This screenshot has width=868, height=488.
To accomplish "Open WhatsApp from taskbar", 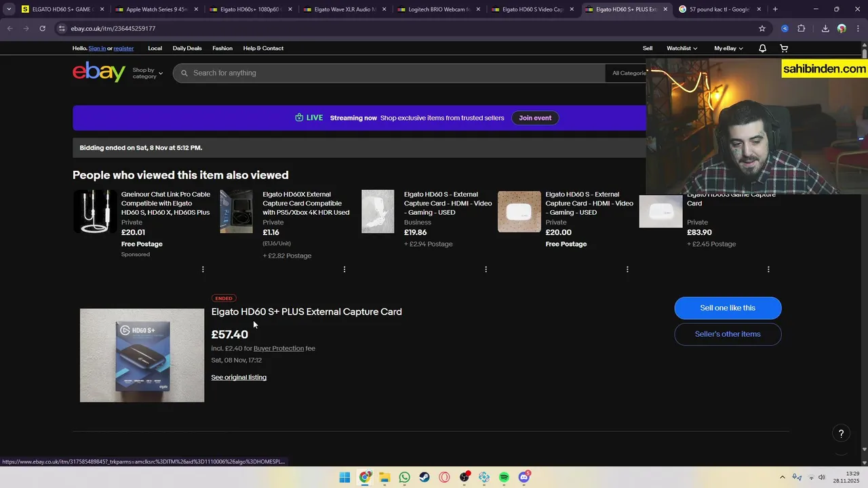I will tap(404, 478).
